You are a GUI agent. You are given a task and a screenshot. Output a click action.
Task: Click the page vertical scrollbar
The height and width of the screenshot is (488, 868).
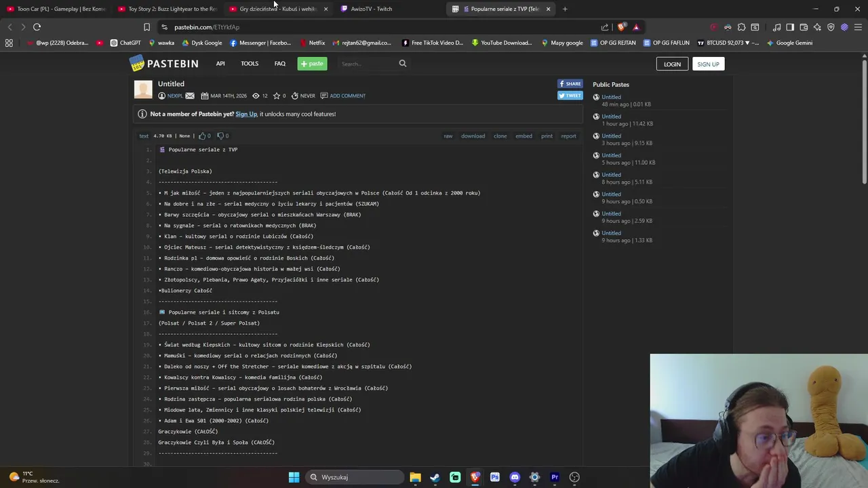tap(864, 122)
